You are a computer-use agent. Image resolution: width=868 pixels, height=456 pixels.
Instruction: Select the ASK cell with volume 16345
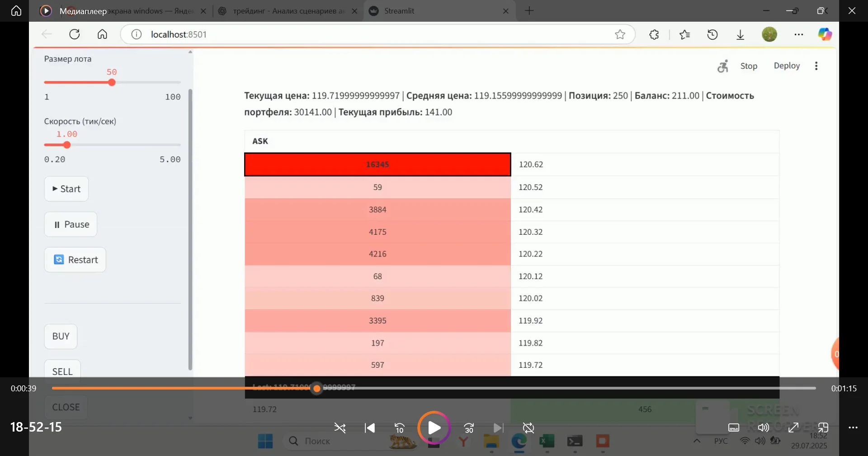pos(377,165)
